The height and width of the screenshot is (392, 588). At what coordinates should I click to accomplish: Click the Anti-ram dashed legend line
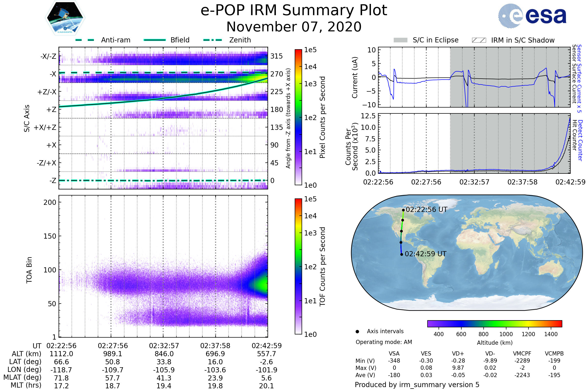(85, 40)
